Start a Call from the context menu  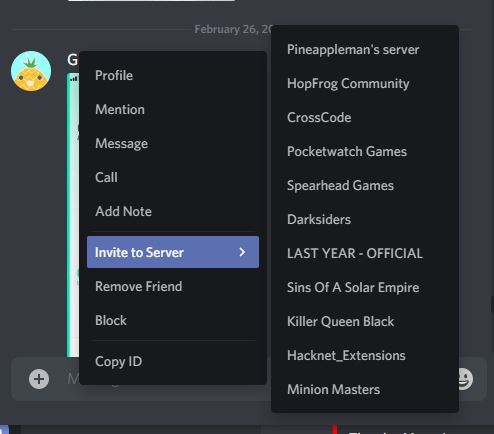tap(173, 177)
